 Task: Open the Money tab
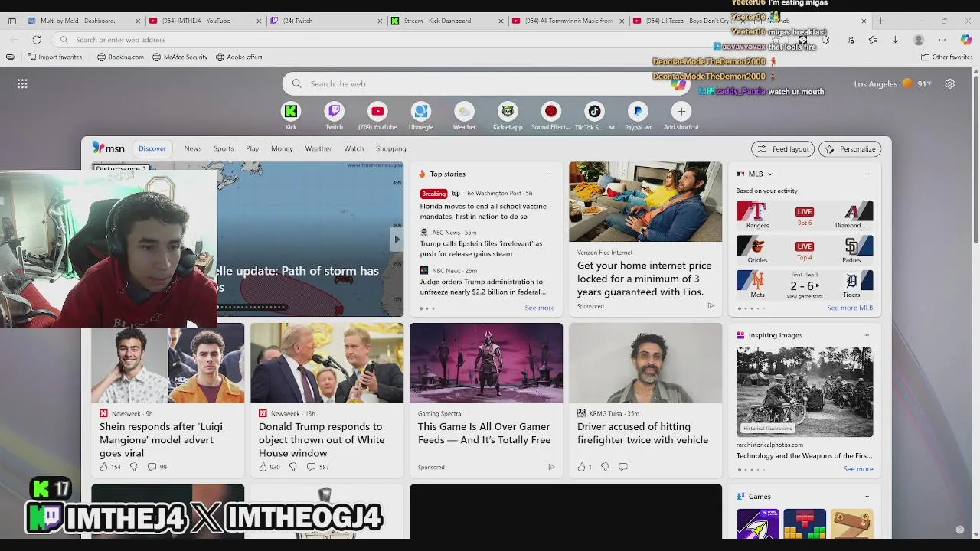[282, 148]
